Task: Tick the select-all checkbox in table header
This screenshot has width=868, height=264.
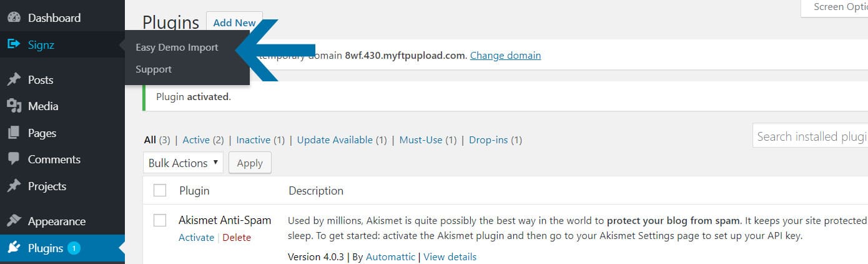Action: click(160, 190)
